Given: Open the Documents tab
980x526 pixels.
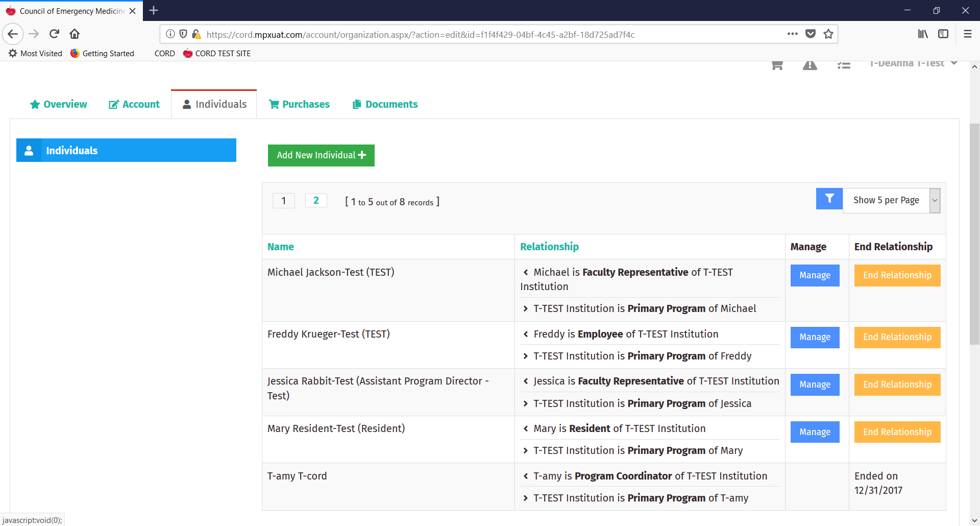Looking at the screenshot, I should (x=385, y=104).
